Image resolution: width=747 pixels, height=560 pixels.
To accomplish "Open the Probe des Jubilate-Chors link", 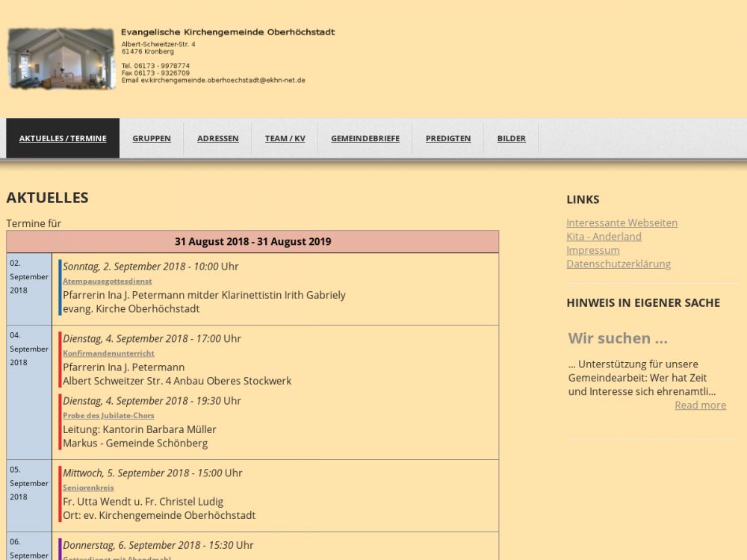I will pos(108,416).
